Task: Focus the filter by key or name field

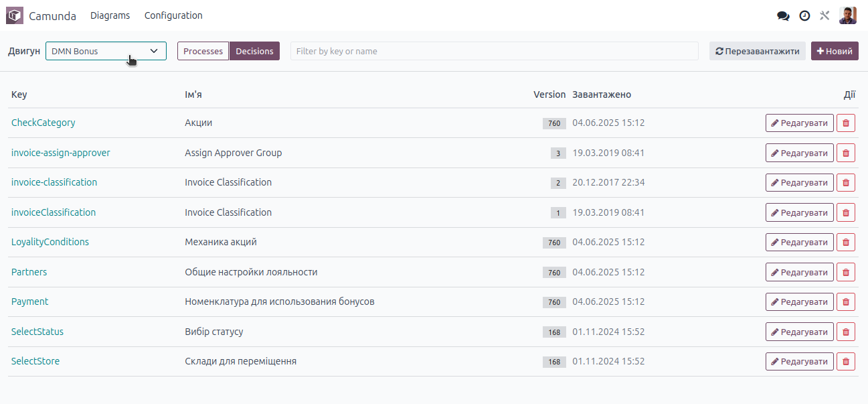Action: point(495,51)
